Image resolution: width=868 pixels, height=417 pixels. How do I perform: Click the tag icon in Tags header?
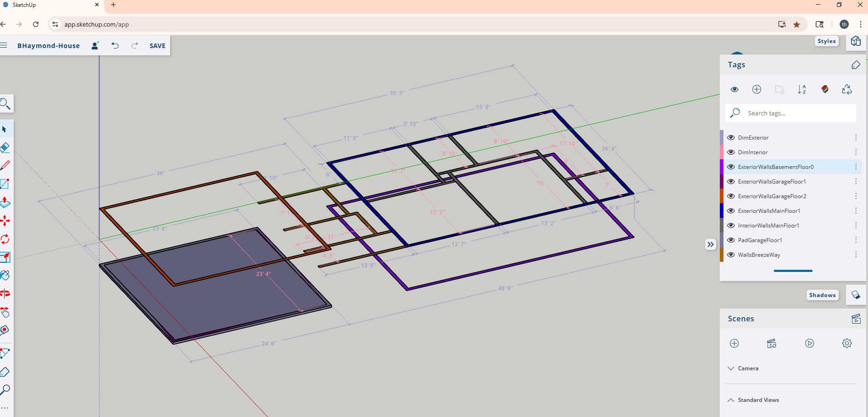tap(856, 65)
